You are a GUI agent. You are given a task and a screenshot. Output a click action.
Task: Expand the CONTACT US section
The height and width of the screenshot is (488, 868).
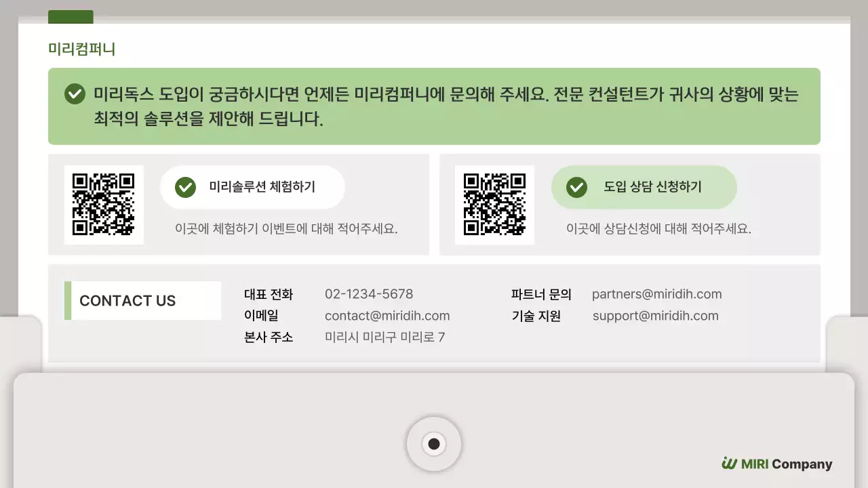(x=434, y=313)
